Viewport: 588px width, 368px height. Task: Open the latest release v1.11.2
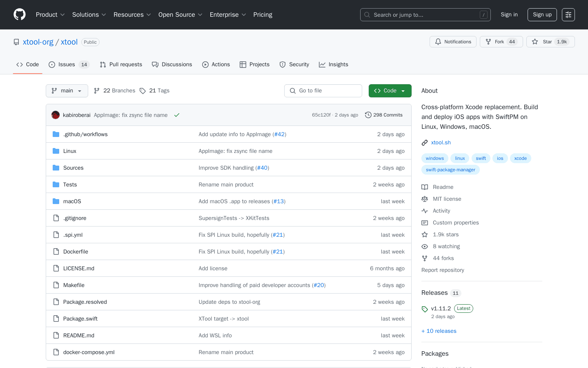coord(441,308)
